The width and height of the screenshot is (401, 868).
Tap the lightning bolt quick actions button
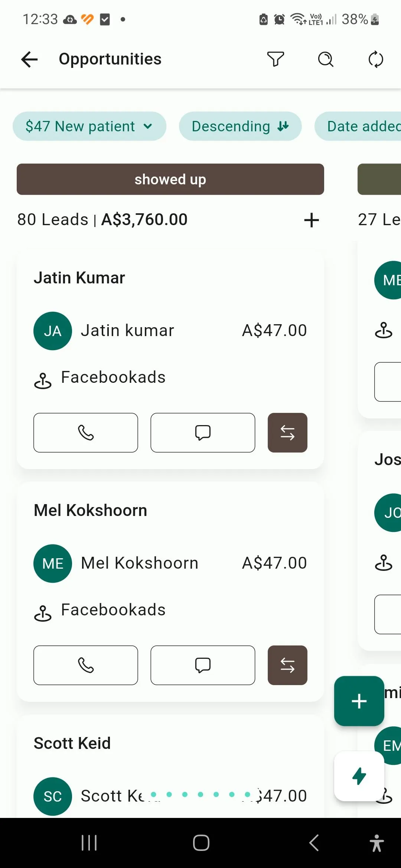[x=359, y=776]
